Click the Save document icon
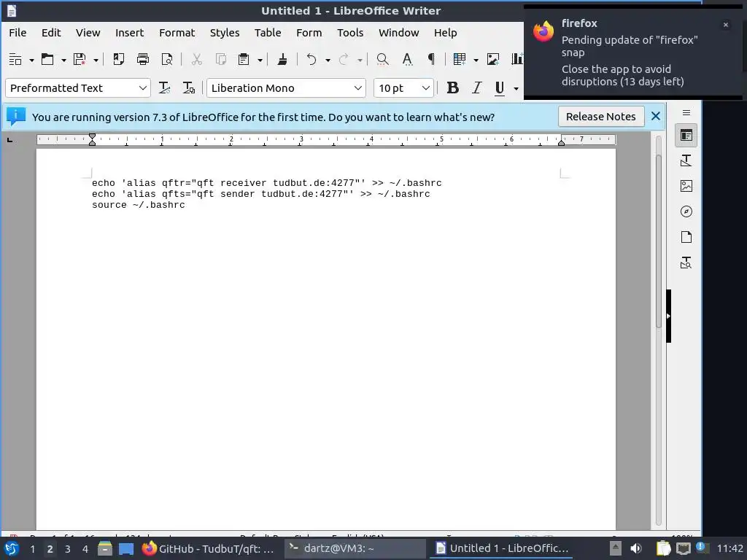747x560 pixels. tap(79, 60)
